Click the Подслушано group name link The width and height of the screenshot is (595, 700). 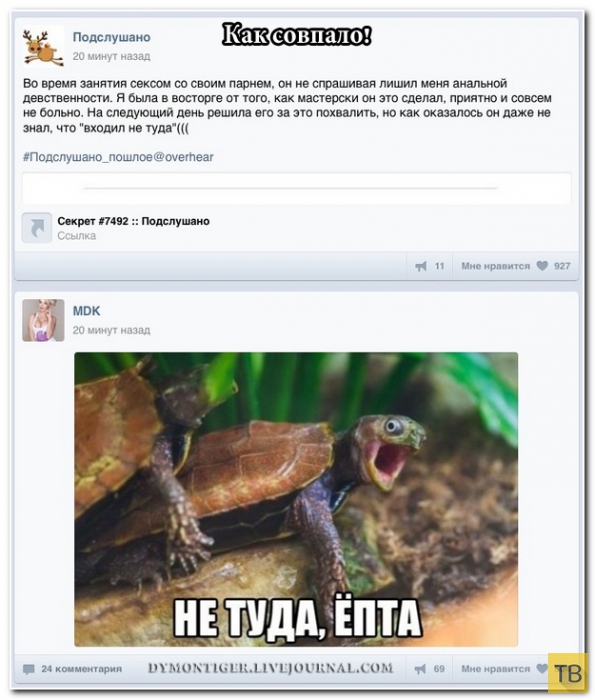(112, 37)
